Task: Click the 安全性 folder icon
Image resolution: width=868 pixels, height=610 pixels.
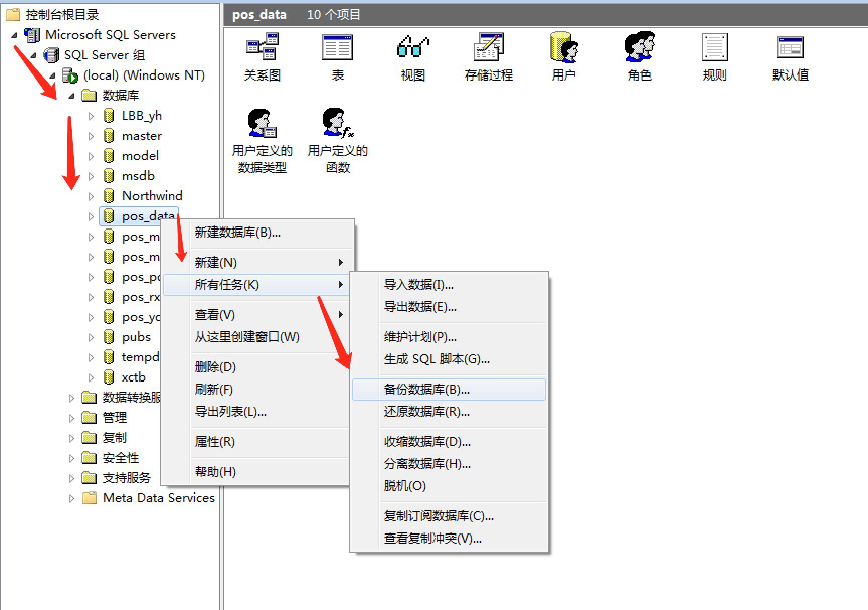Action: (x=89, y=458)
